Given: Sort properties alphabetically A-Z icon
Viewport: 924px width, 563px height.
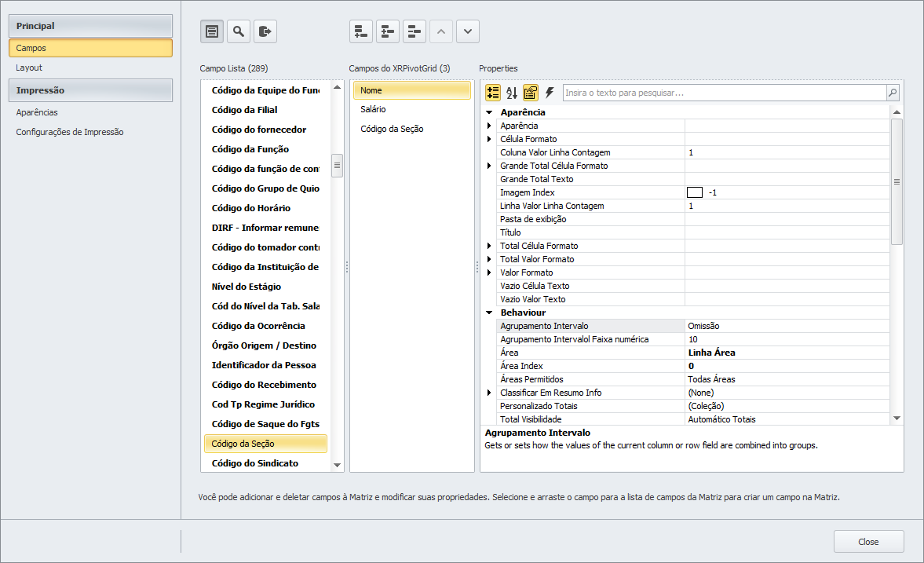Looking at the screenshot, I should (x=512, y=93).
